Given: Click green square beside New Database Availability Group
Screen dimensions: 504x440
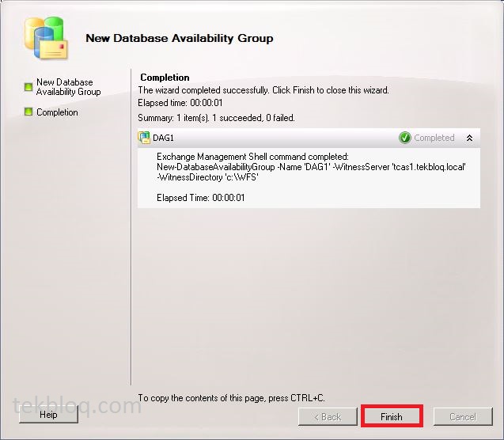Looking at the screenshot, I should click(x=28, y=87).
